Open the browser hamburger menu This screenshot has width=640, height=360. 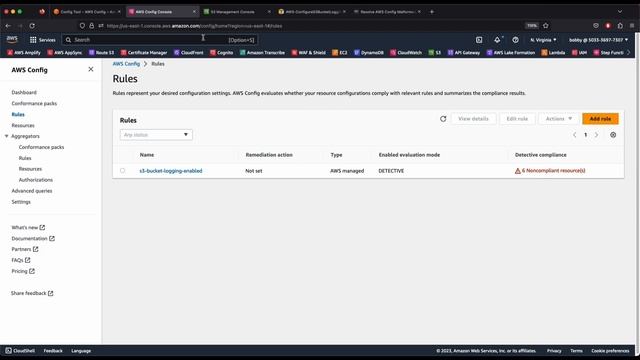tap(632, 25)
